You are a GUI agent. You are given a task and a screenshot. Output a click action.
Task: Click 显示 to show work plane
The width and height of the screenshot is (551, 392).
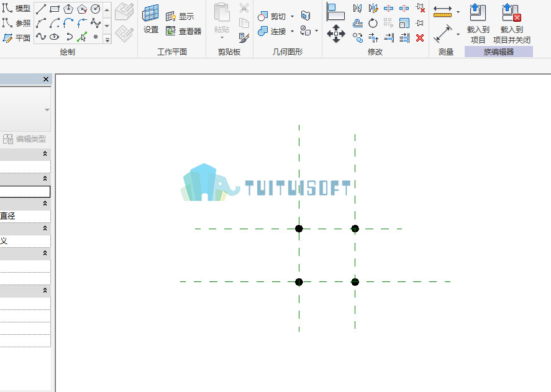pos(180,16)
